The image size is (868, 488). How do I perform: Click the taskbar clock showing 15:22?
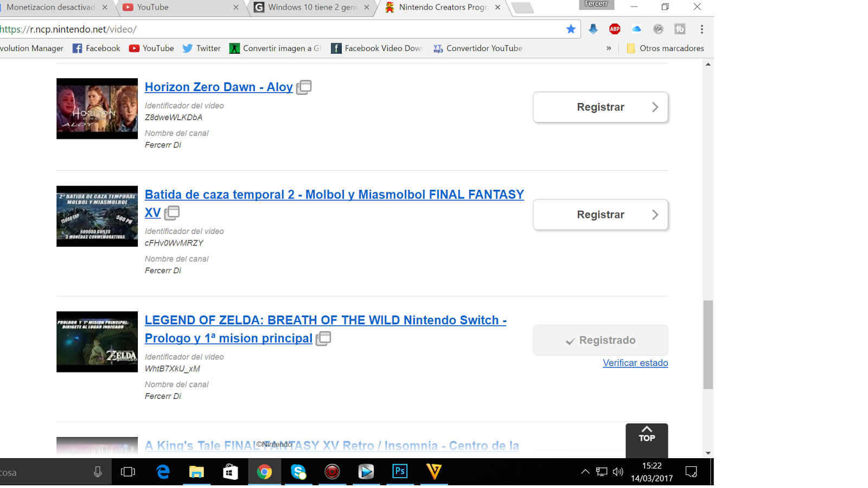652,472
